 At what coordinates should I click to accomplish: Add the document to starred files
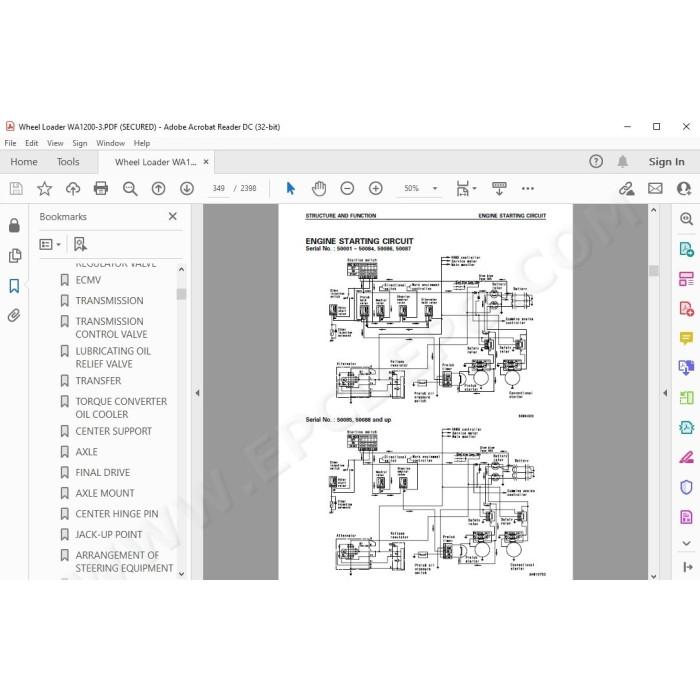[44, 188]
